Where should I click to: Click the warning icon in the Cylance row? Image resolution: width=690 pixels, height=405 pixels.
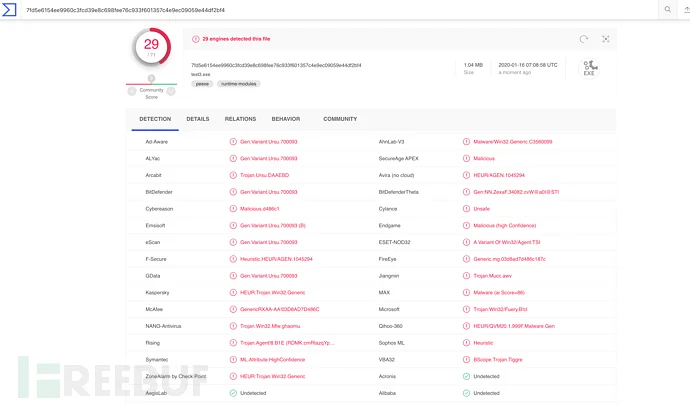tap(466, 209)
